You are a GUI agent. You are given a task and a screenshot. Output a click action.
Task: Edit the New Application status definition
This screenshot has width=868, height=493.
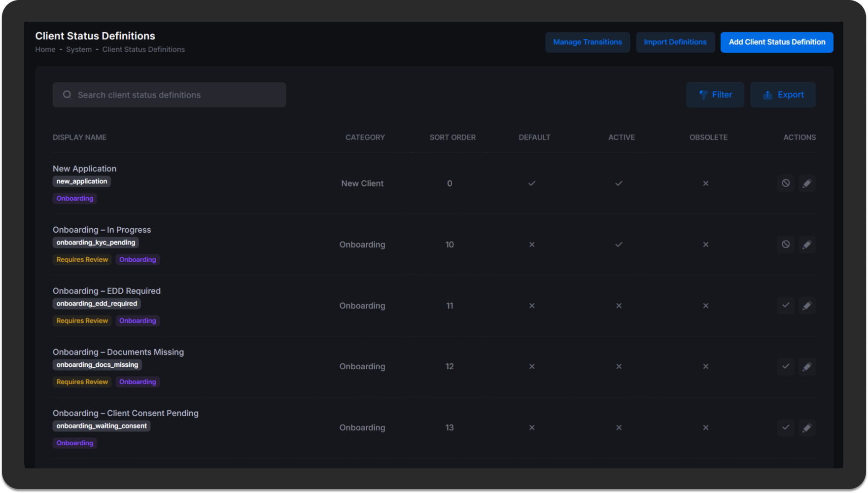pos(807,183)
